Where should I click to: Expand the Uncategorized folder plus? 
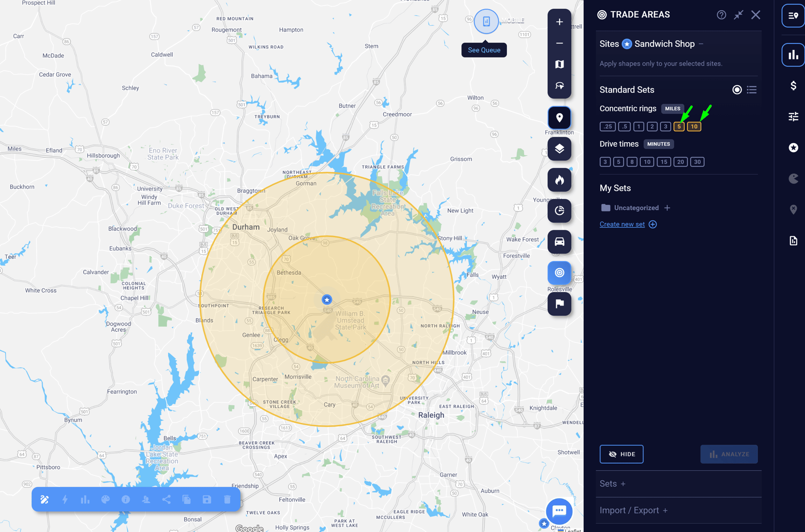[667, 208]
